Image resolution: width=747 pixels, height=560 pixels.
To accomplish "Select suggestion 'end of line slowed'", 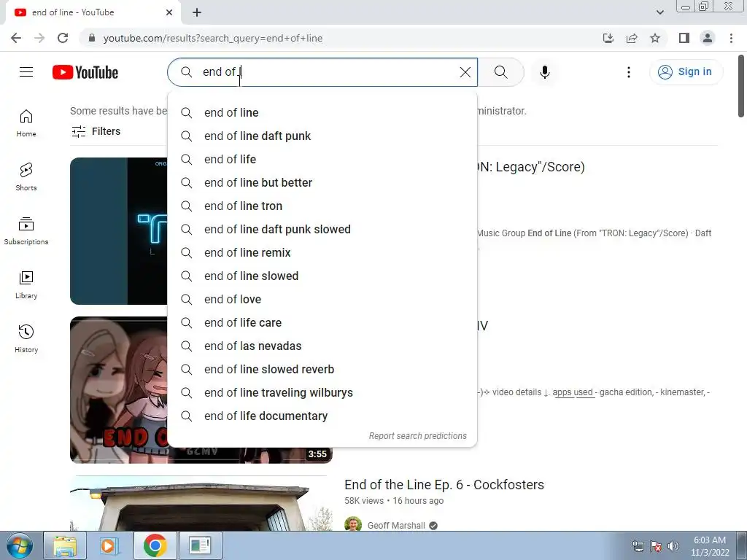I will pyautogui.click(x=322, y=276).
